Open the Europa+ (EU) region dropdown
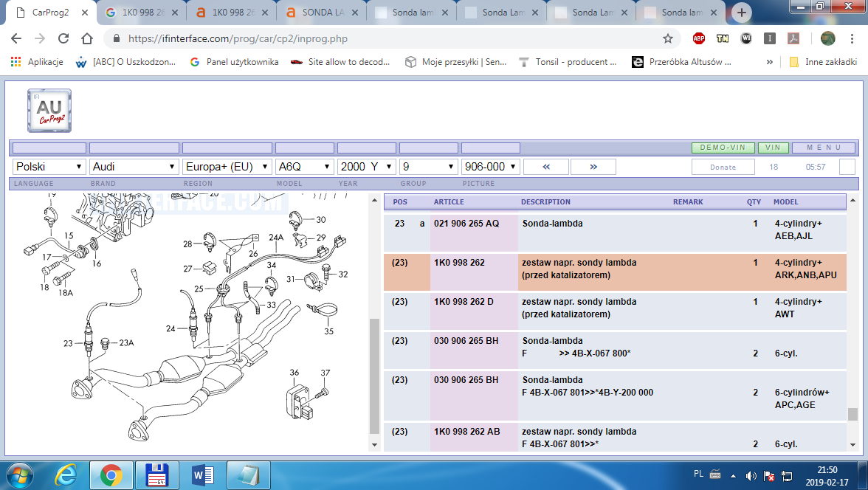Viewport: 868px width, 490px height. coord(227,167)
